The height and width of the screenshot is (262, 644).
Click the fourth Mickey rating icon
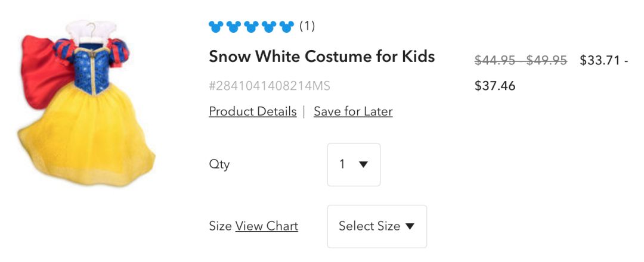coord(269,26)
